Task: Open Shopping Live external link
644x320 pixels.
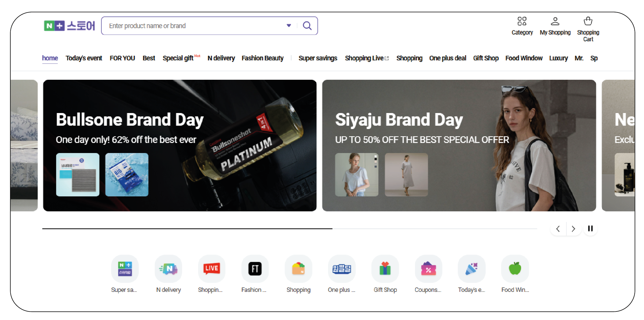Action: (x=367, y=58)
